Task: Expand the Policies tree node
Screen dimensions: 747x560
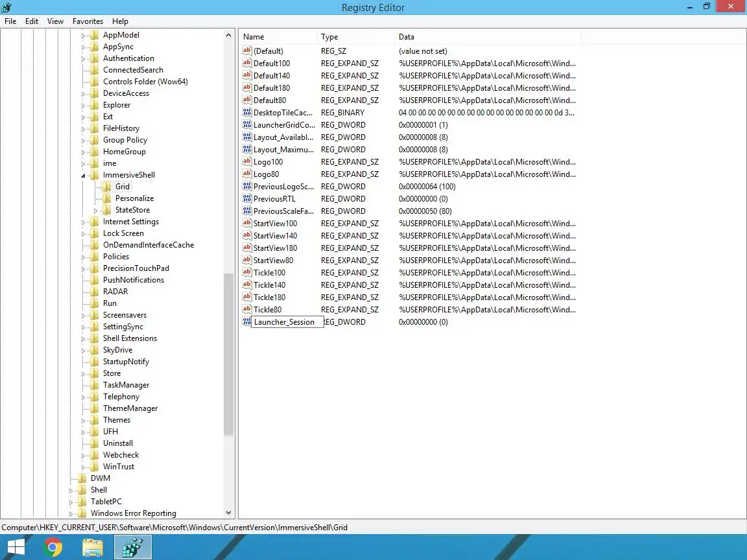Action: [83, 257]
